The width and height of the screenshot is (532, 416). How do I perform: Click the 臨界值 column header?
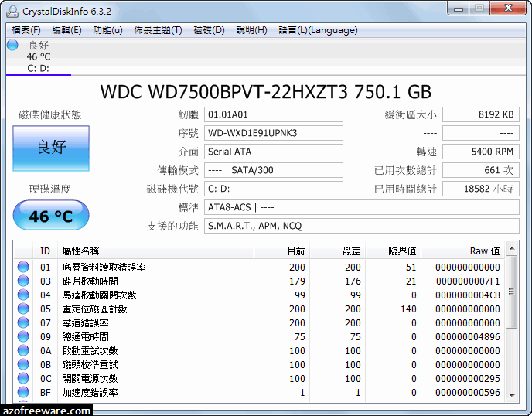[x=393, y=251]
